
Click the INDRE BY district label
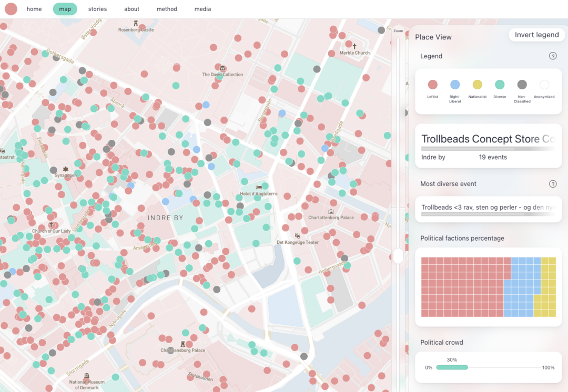point(165,218)
